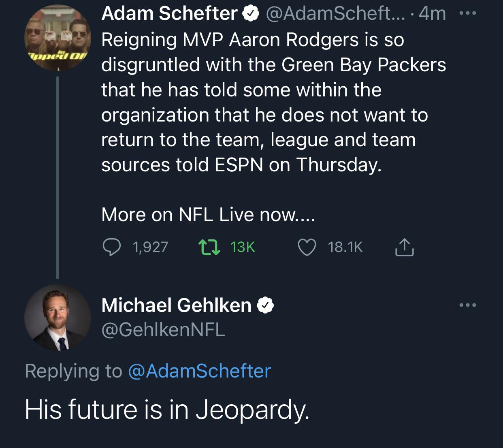Click the Adam Schefter display name

(x=169, y=14)
